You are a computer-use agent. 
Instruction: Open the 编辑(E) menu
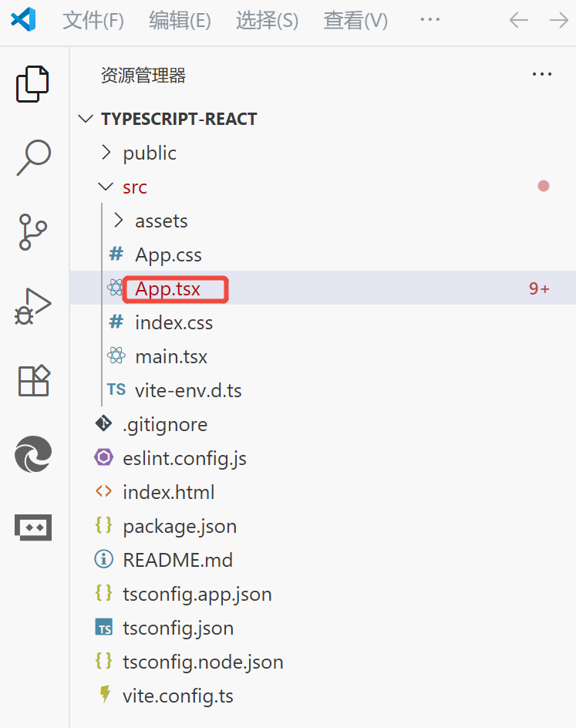pyautogui.click(x=180, y=21)
